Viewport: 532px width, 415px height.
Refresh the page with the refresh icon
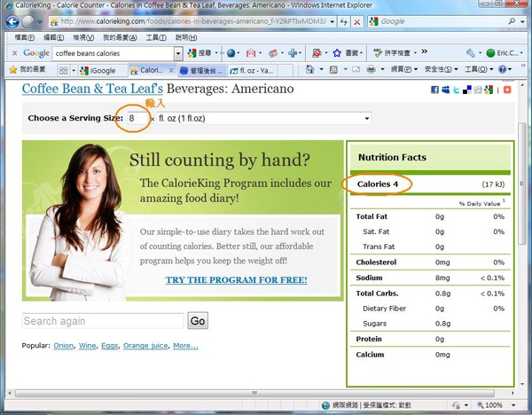[x=344, y=21]
